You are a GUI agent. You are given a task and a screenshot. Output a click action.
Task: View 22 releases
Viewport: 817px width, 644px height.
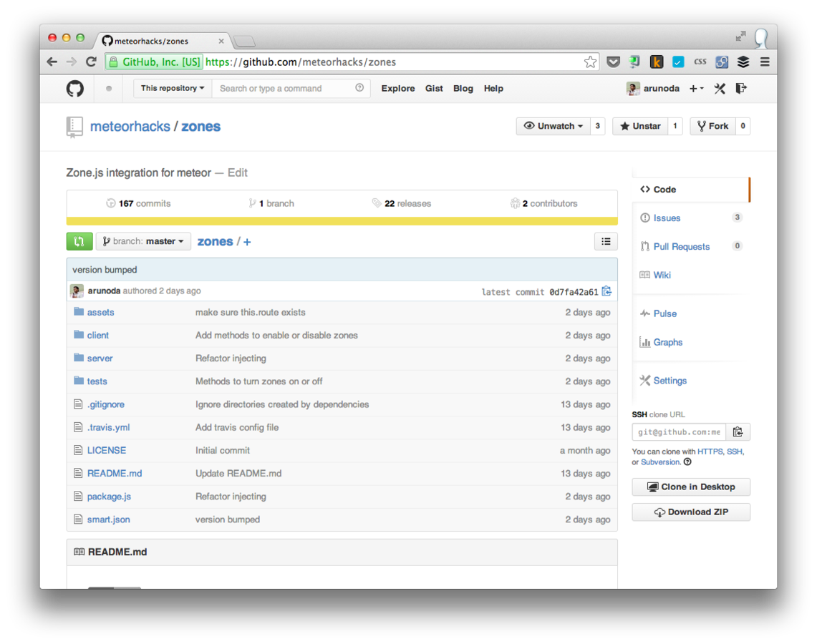402,203
